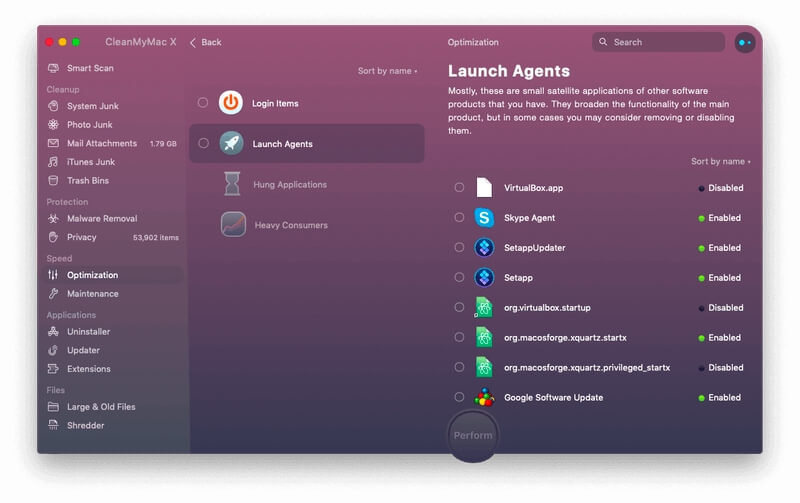The width and height of the screenshot is (800, 503).
Task: Click the Skype Agent icon
Action: (x=484, y=218)
